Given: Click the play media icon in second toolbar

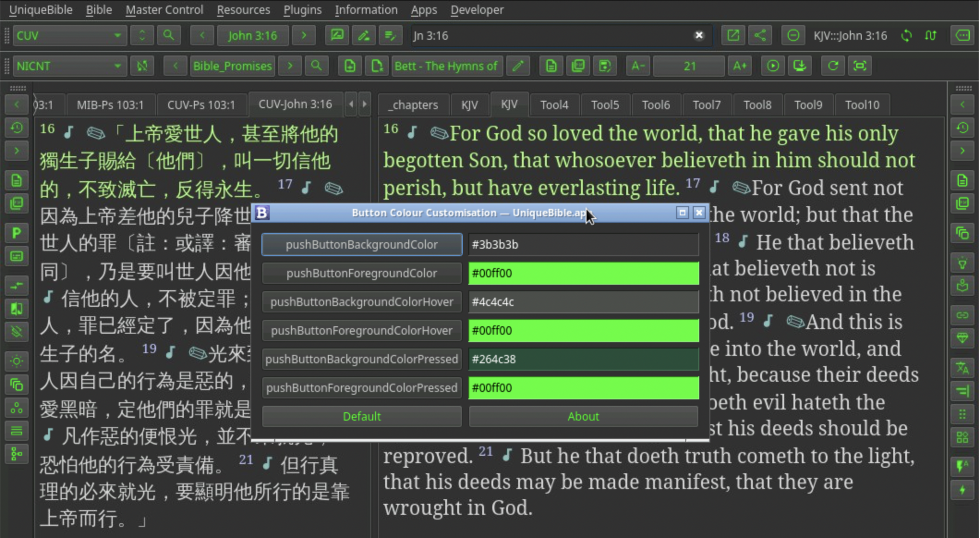Looking at the screenshot, I should coord(773,66).
